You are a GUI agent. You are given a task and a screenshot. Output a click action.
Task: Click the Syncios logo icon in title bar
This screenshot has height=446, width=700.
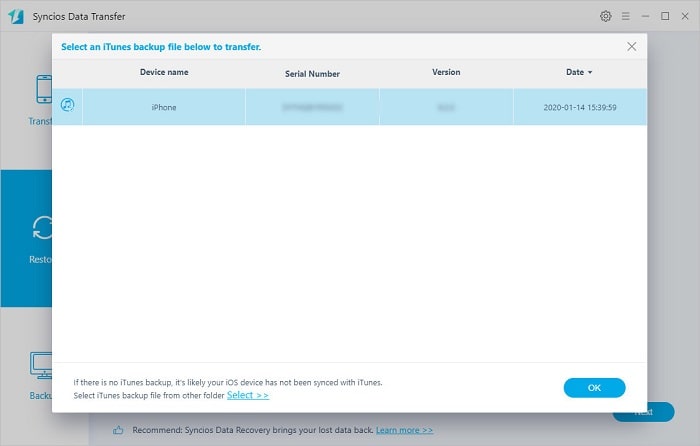[x=16, y=17]
